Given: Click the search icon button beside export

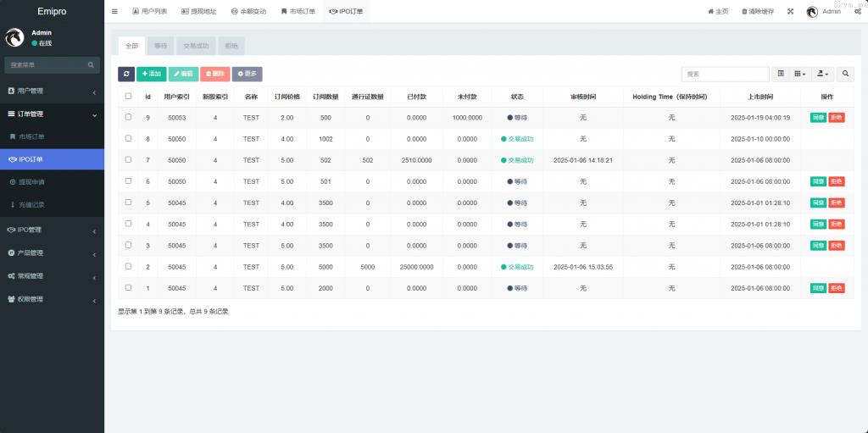Looking at the screenshot, I should coord(846,75).
